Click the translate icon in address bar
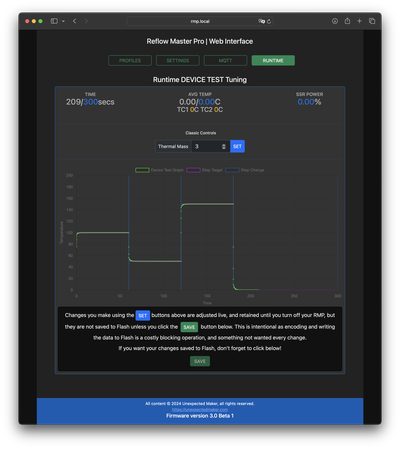 261,21
